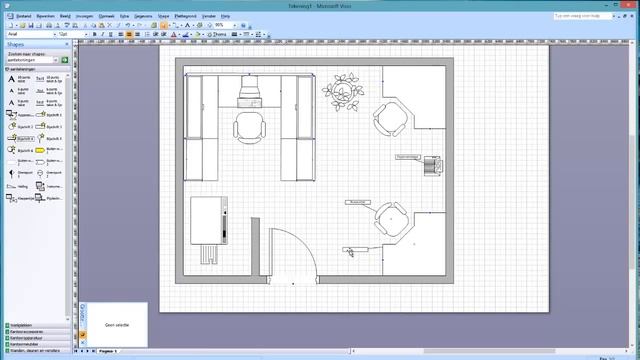
Task: Toggle the size window auto-hide pin
Action: point(82,335)
